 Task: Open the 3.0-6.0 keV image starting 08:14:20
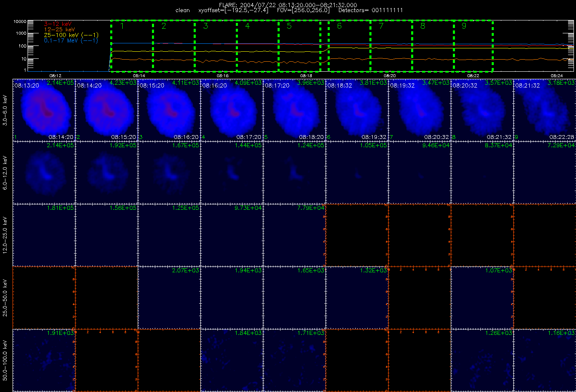point(106,110)
